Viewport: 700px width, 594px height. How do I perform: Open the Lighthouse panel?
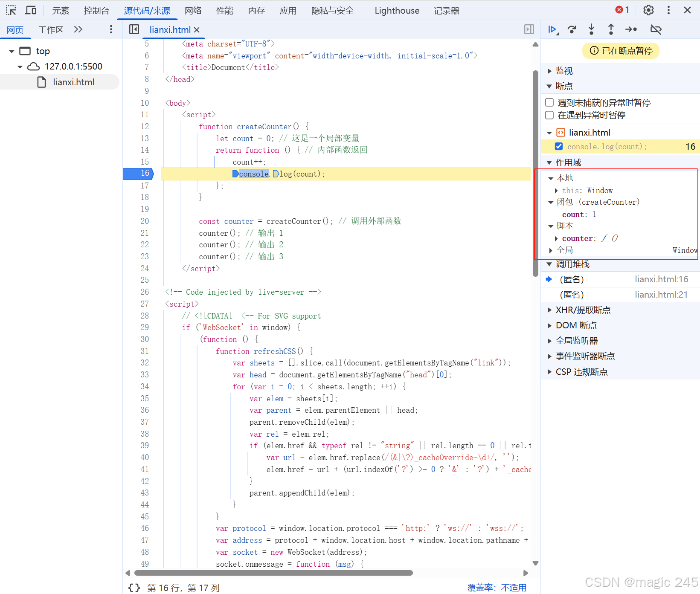(x=397, y=11)
